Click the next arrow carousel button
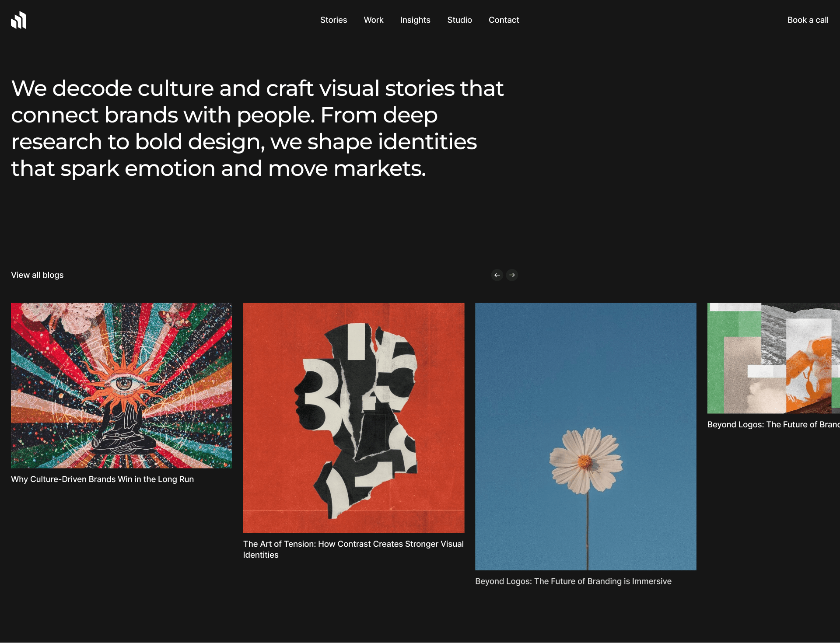This screenshot has height=643, width=840. point(512,275)
